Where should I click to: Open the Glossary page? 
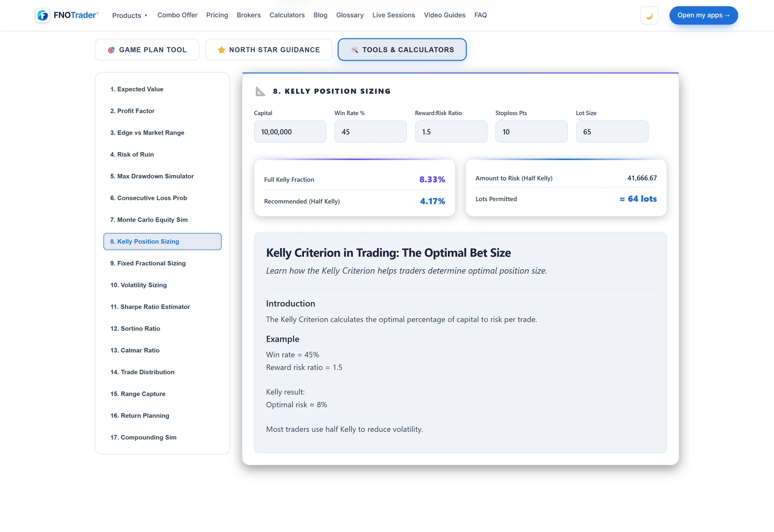click(x=350, y=15)
